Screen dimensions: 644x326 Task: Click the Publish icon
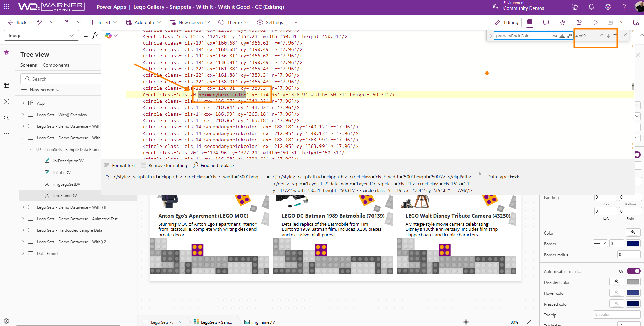636,22
